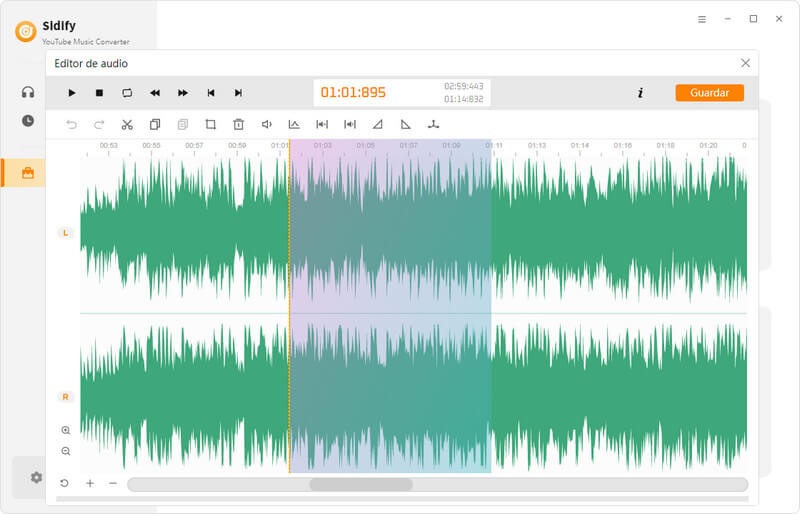
Task: Redo the last edit
Action: pyautogui.click(x=99, y=125)
